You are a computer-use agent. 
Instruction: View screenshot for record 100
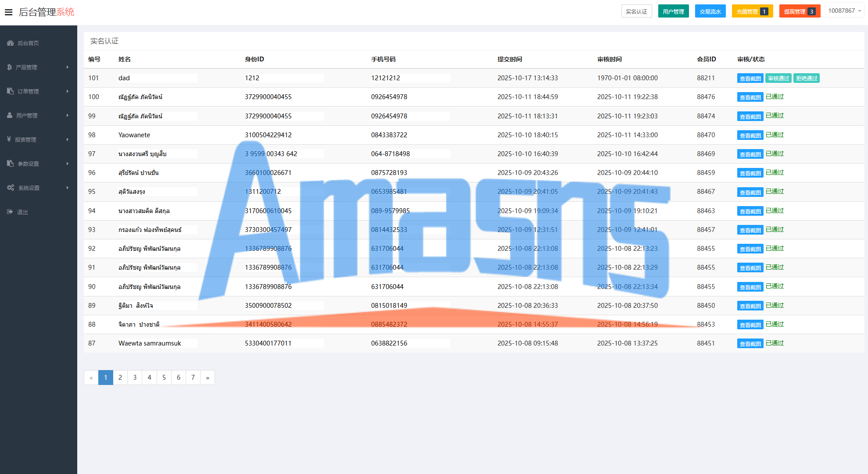point(750,97)
